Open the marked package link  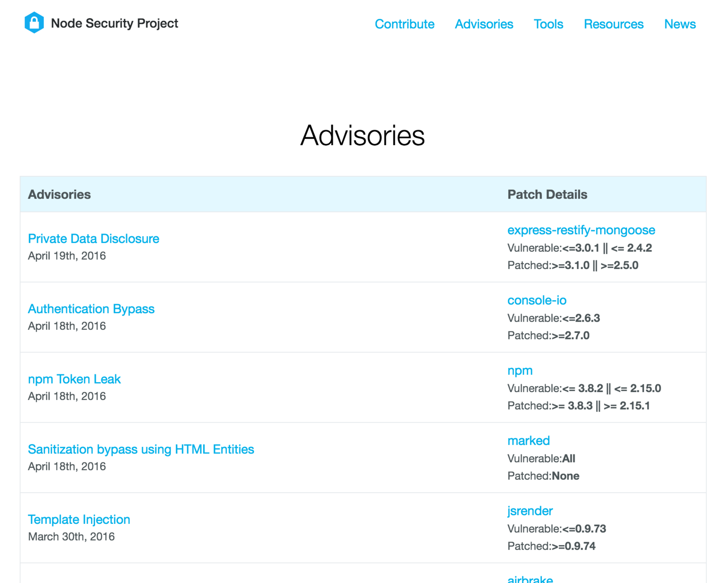(529, 440)
